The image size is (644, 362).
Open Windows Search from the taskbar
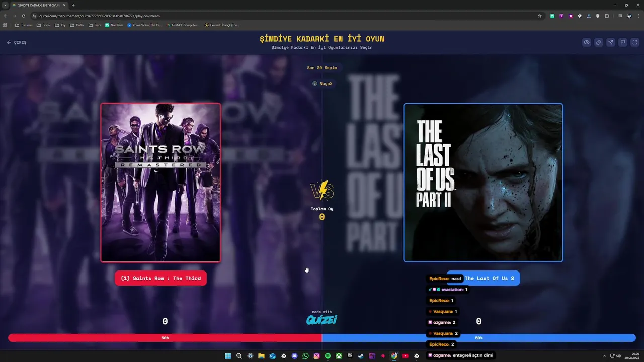click(x=239, y=356)
